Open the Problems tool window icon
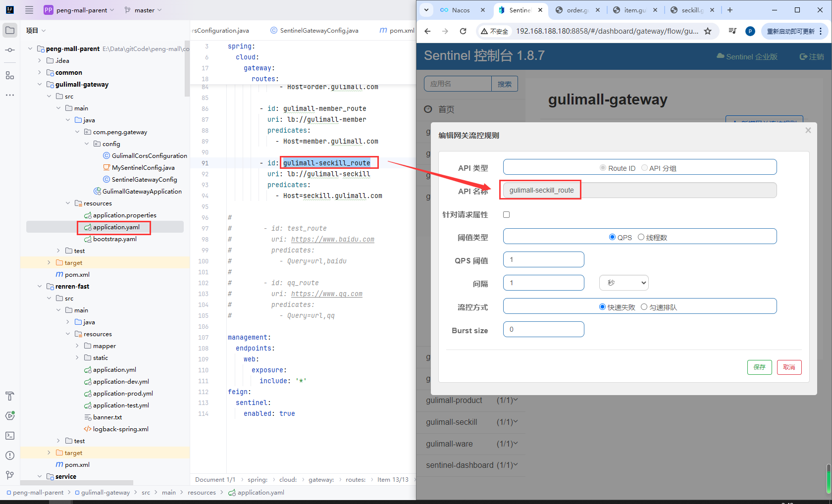The width and height of the screenshot is (832, 504). pos(10,455)
